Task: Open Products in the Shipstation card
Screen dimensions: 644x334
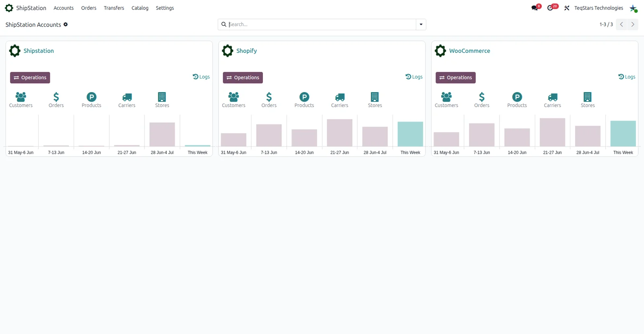Action: [x=91, y=100]
